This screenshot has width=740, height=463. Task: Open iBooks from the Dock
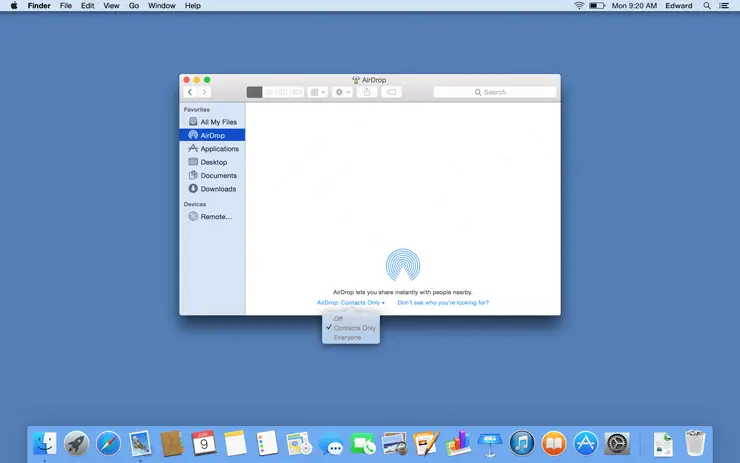pos(554,444)
